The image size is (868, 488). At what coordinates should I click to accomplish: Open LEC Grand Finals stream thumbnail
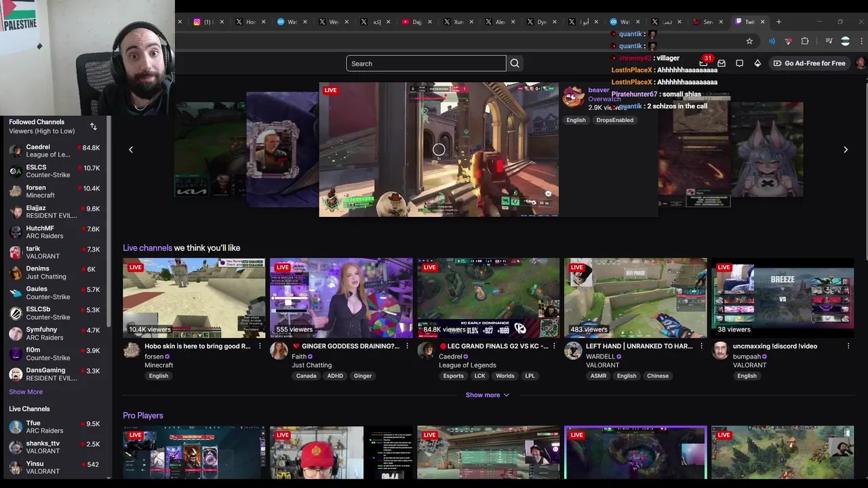pyautogui.click(x=488, y=298)
